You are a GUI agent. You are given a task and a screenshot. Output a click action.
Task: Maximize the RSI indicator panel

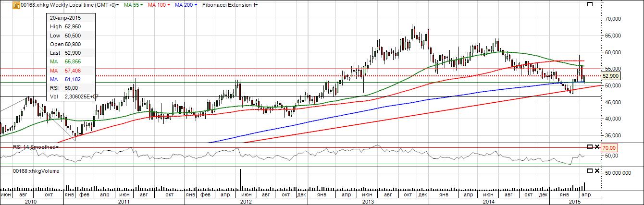click(x=590, y=146)
